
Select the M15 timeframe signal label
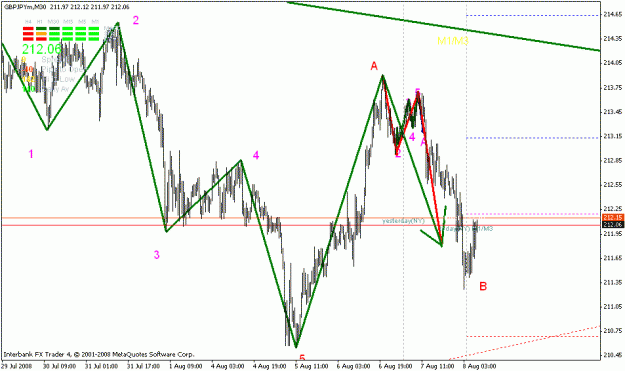(68, 22)
